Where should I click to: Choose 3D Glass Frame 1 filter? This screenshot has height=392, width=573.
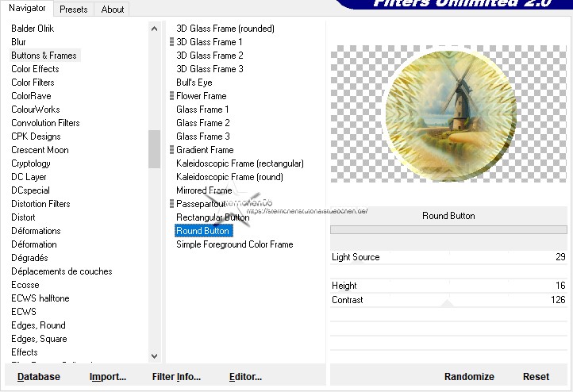(x=209, y=42)
